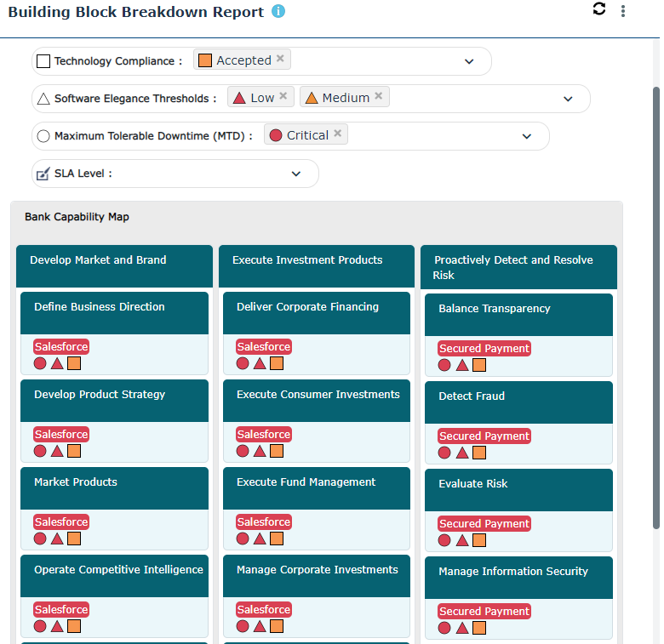Expand Software Elegance Thresholds dropdown
Viewport: 664px width, 644px height.
(x=568, y=99)
